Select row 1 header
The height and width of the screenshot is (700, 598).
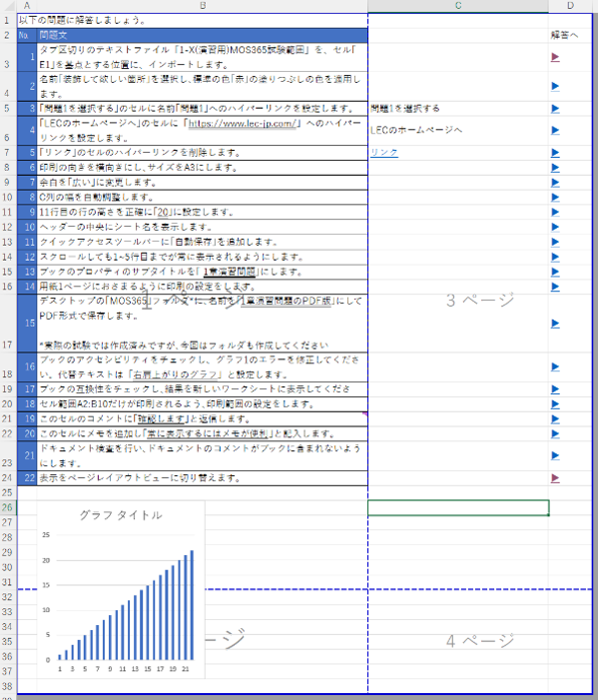pos(8,21)
